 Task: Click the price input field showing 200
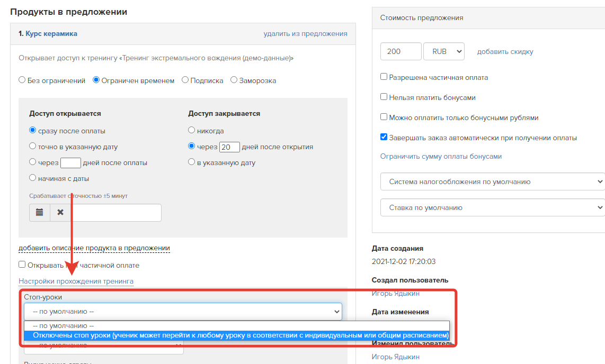click(401, 51)
